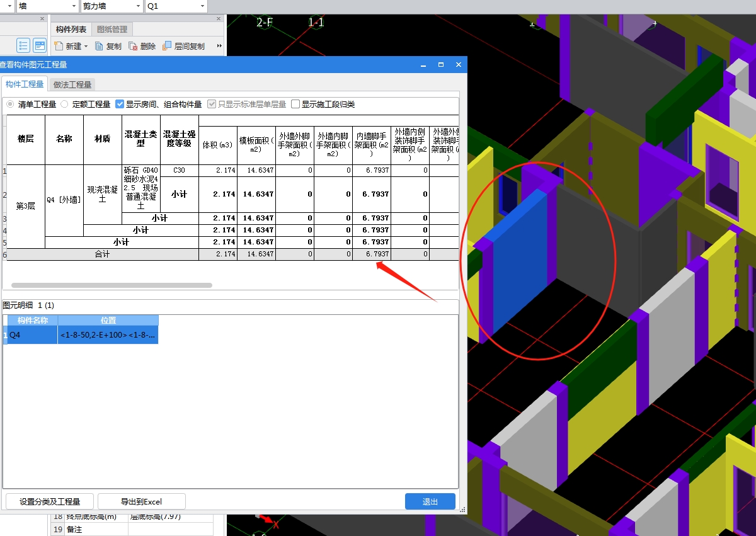Screen dimensions: 756x536
Task: Click the 模板面积 column header
Action: (x=256, y=145)
